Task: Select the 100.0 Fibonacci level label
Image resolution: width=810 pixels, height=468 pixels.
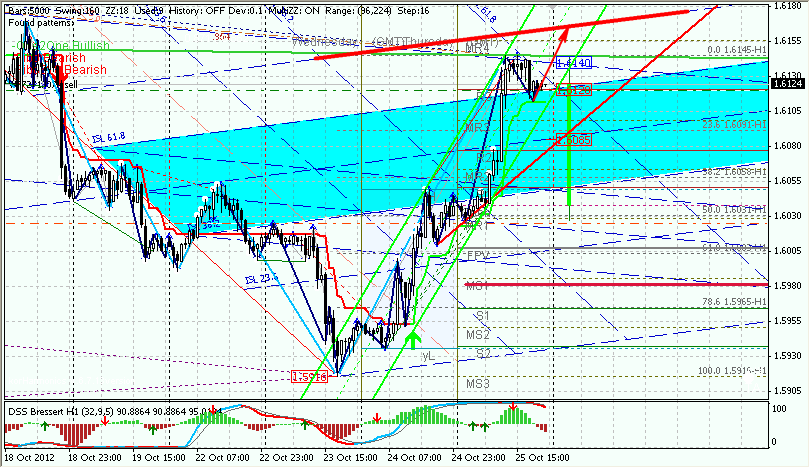Action: [x=728, y=371]
